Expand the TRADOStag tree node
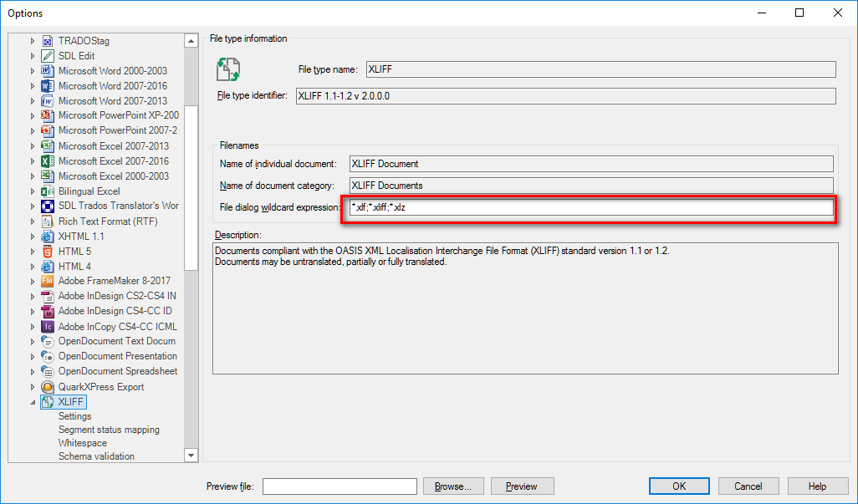Image resolution: width=858 pixels, height=504 pixels. 33,41
